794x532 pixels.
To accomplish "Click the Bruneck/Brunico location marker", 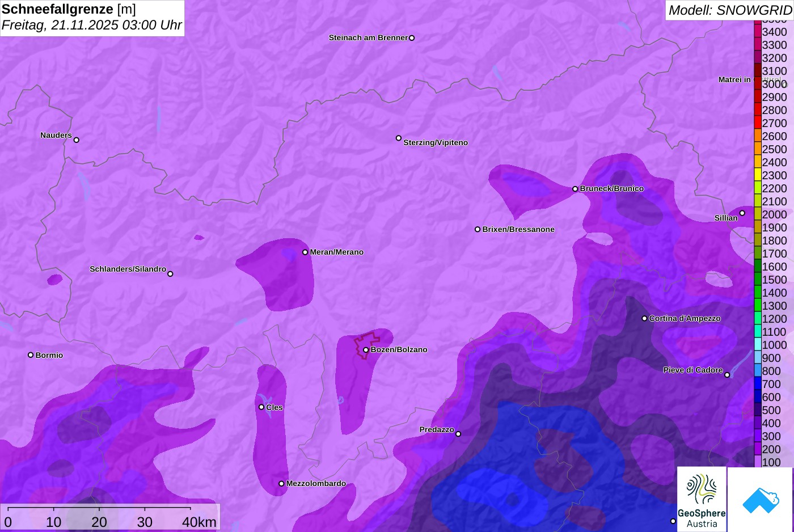I will (575, 189).
